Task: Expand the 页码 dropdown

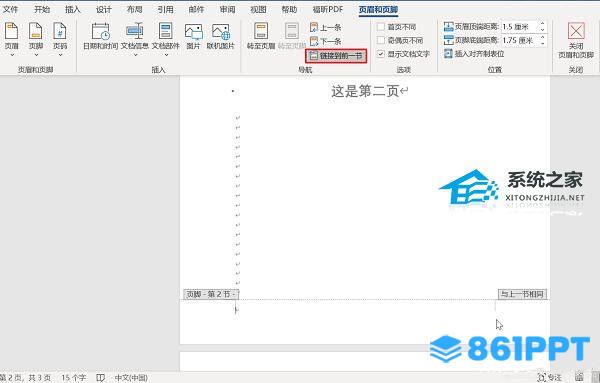Action: pos(60,55)
